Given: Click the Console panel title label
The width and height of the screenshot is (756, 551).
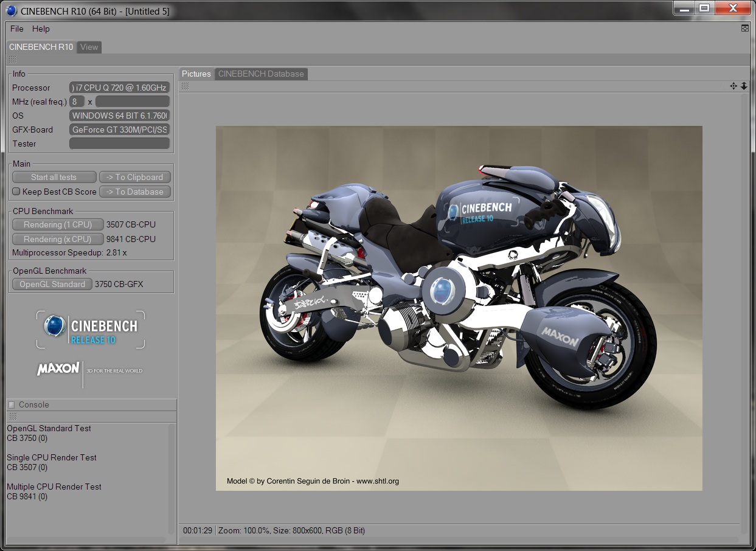Looking at the screenshot, I should [x=34, y=405].
